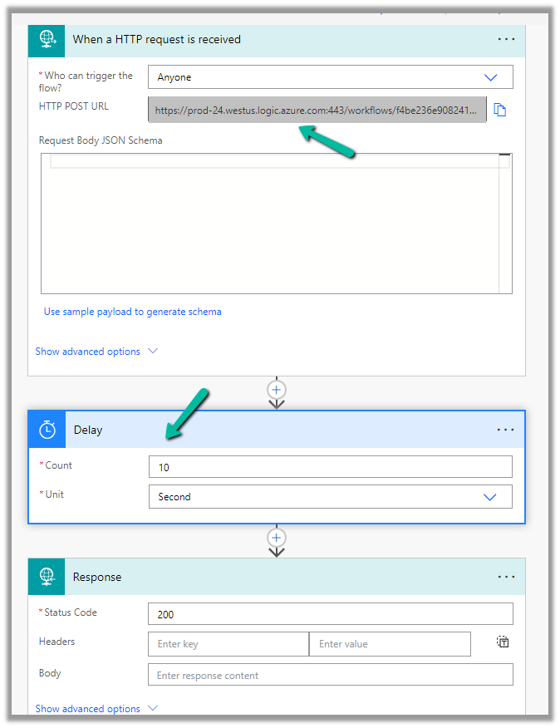Expand Response's Show advanced options
This screenshot has height=728, width=560.
click(96, 709)
